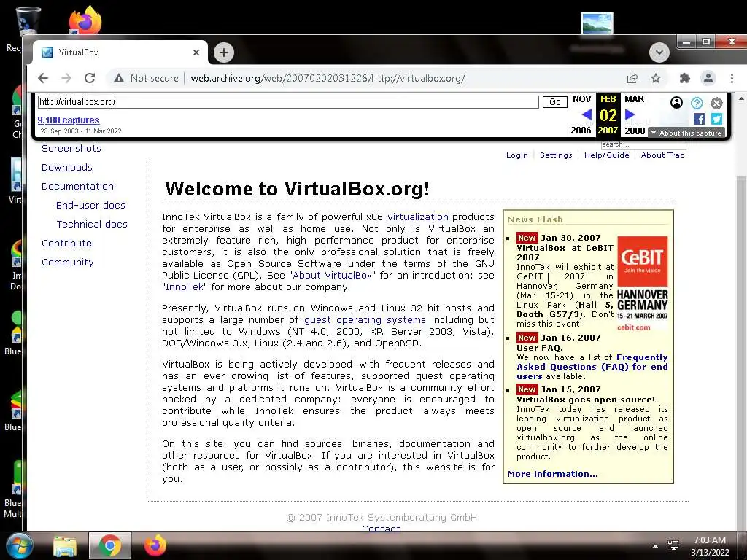The image size is (747, 560).
Task: Open the Not secure warning info
Action: (x=146, y=78)
